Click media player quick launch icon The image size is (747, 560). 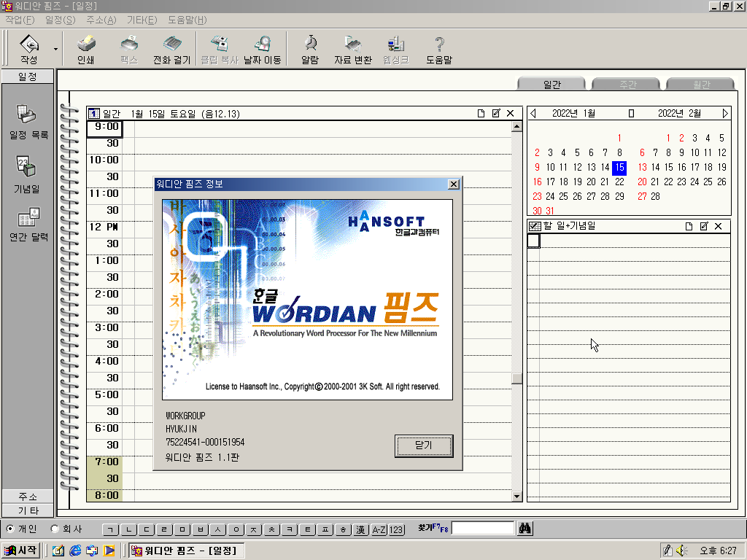109,551
